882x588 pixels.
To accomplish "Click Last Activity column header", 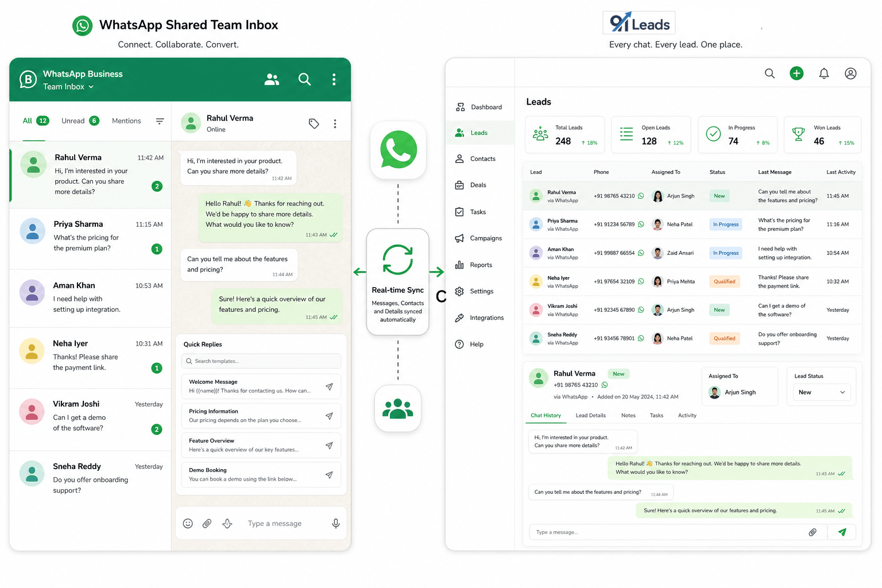I will point(841,172).
